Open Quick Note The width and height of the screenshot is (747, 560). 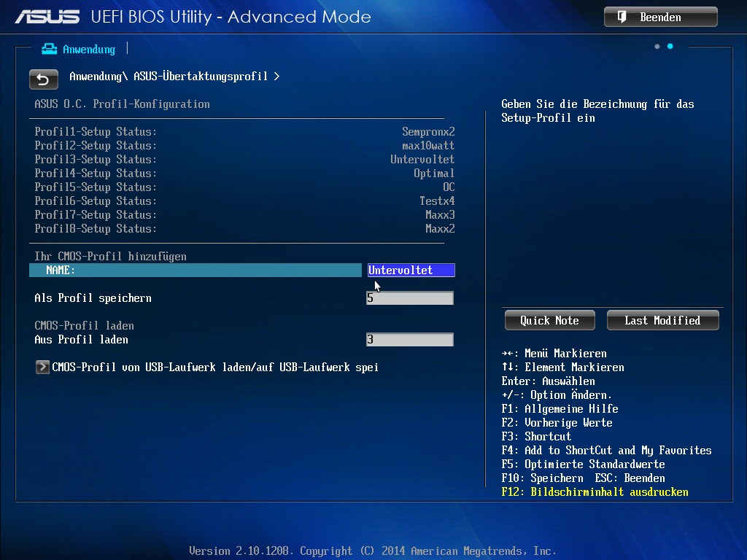pyautogui.click(x=549, y=321)
